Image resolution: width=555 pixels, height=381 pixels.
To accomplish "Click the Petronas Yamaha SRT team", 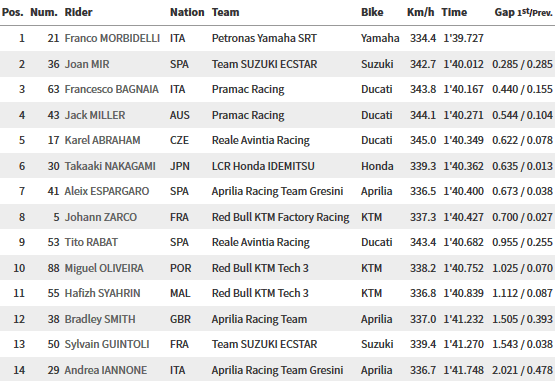I will pyautogui.click(x=264, y=38).
